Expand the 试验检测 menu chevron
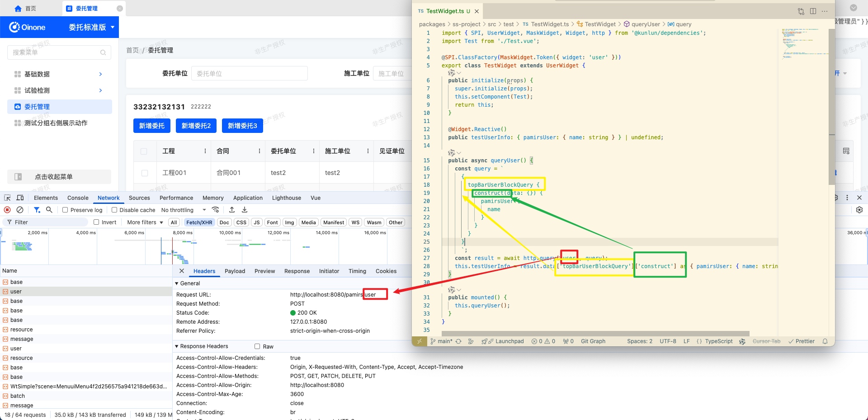The image size is (868, 420). (x=100, y=90)
